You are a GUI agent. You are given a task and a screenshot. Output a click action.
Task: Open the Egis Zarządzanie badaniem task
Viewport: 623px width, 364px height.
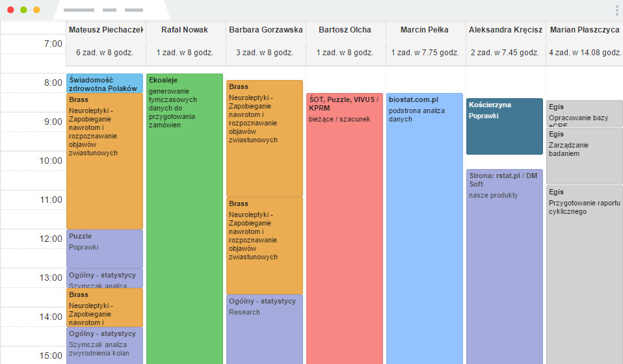(x=585, y=155)
